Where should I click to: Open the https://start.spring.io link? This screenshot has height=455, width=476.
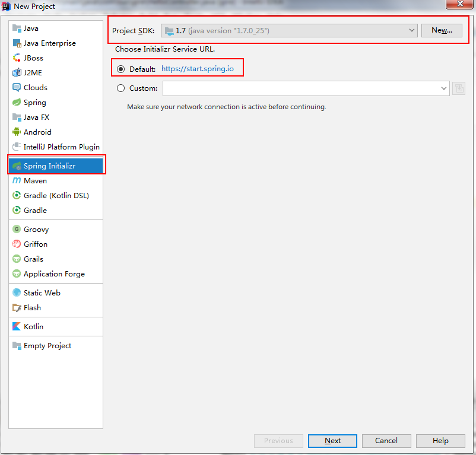pos(198,69)
